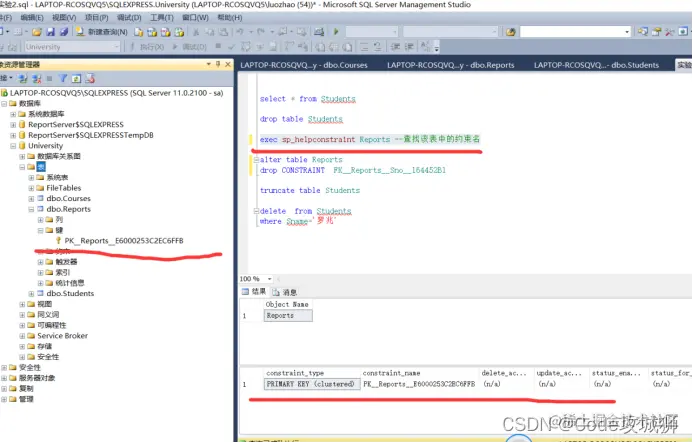Screen dimensions: 693x443
Task: Switch to the 结果 results tab
Action: pos(254,291)
